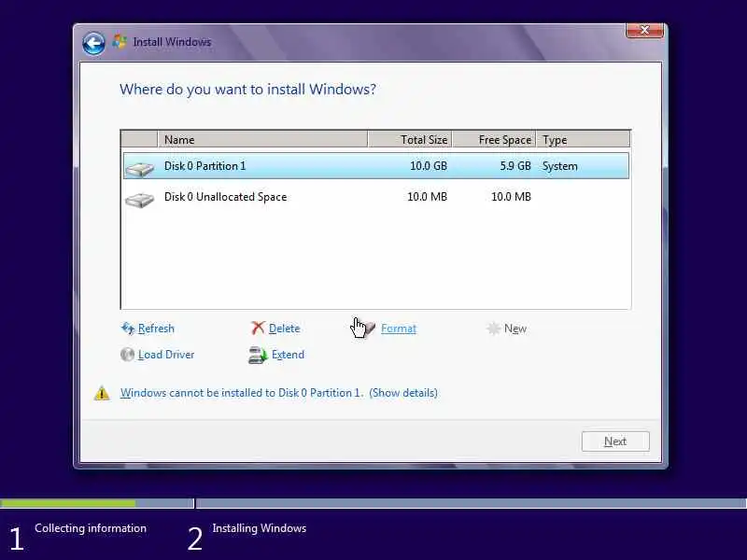The height and width of the screenshot is (560, 747).
Task: Click the Format drive icon
Action: click(x=370, y=328)
